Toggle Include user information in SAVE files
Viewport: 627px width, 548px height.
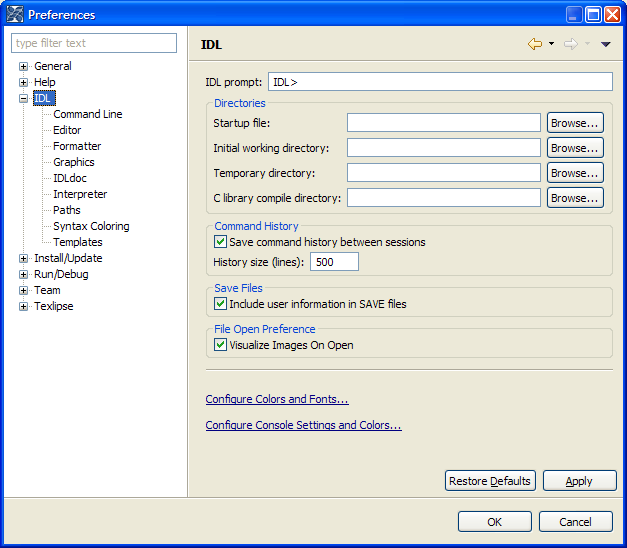click(x=220, y=304)
